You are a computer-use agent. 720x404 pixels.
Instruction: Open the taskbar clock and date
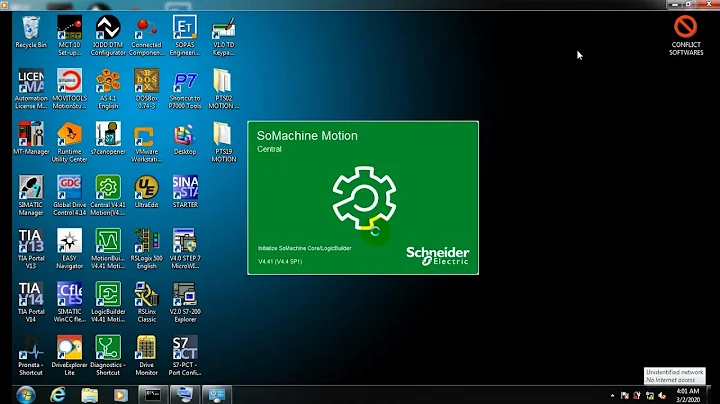coord(688,395)
